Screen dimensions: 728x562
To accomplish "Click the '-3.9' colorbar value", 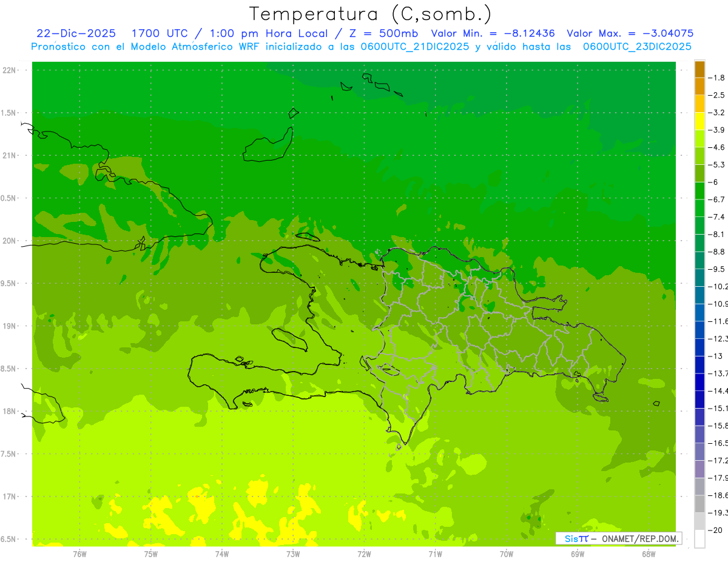I will [717, 130].
